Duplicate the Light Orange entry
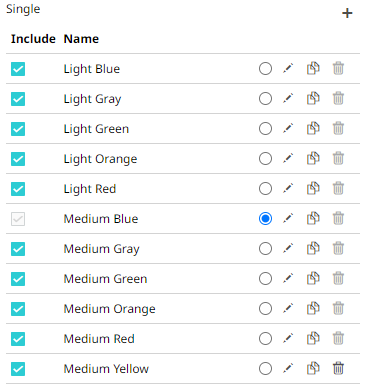 point(313,159)
